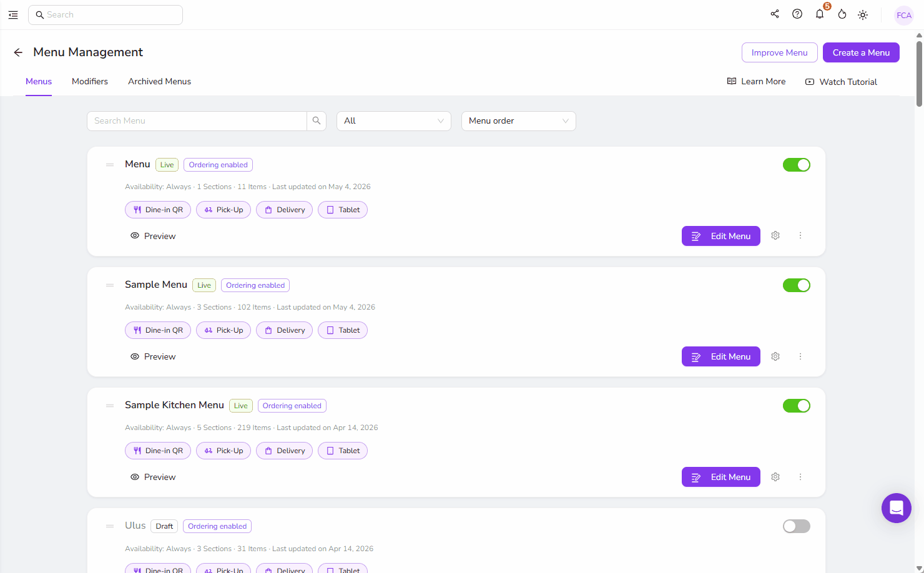Switch to the Menus tab
The width and height of the screenshot is (924, 573).
tap(39, 82)
